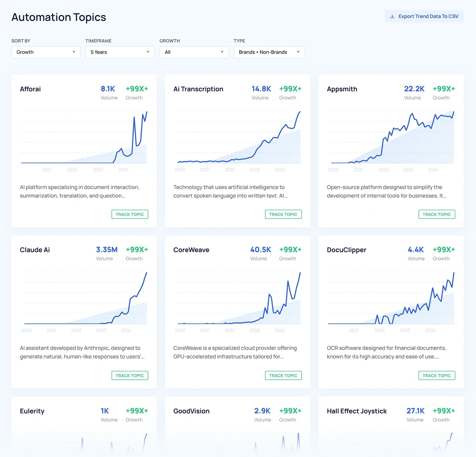Track the Appsmith topic
The height and width of the screenshot is (457, 476).
[x=437, y=214]
